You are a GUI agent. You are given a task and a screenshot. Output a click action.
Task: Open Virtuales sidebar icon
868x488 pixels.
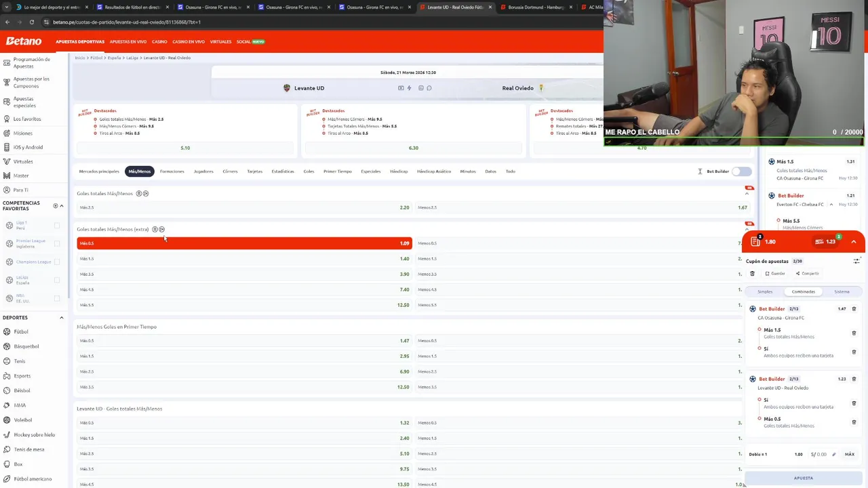coord(6,161)
